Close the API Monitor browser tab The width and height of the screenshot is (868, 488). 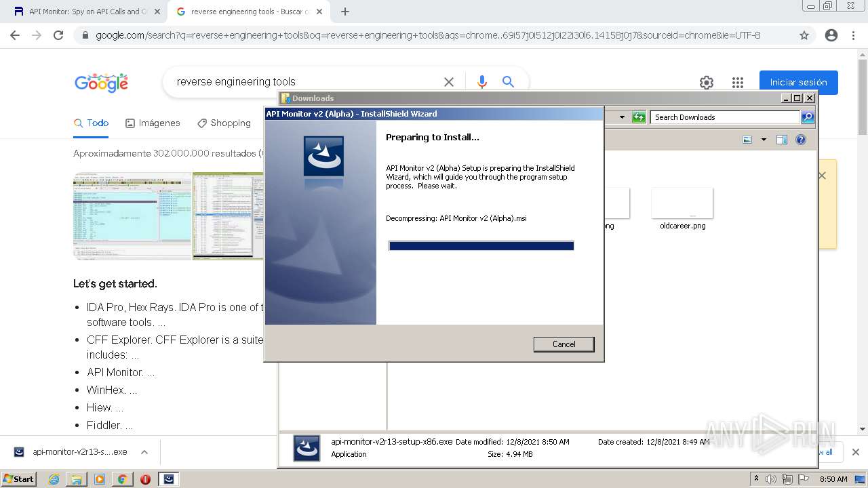pyautogui.click(x=157, y=12)
